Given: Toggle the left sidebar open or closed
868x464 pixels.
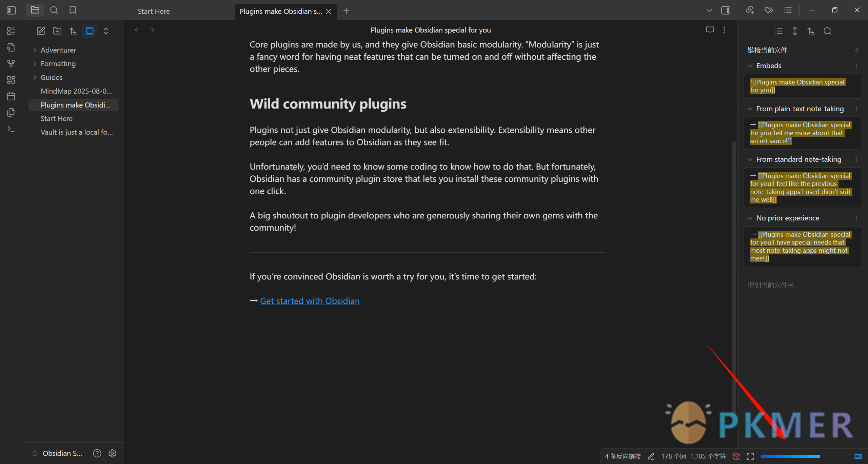Looking at the screenshot, I should pyautogui.click(x=11, y=10).
